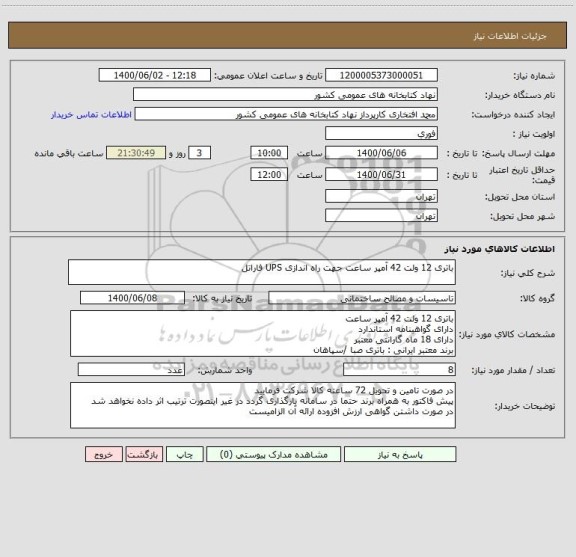Click the 'اطلاعات کالاهای مورد نیاز' section heading
576x557 pixels.
click(x=500, y=249)
